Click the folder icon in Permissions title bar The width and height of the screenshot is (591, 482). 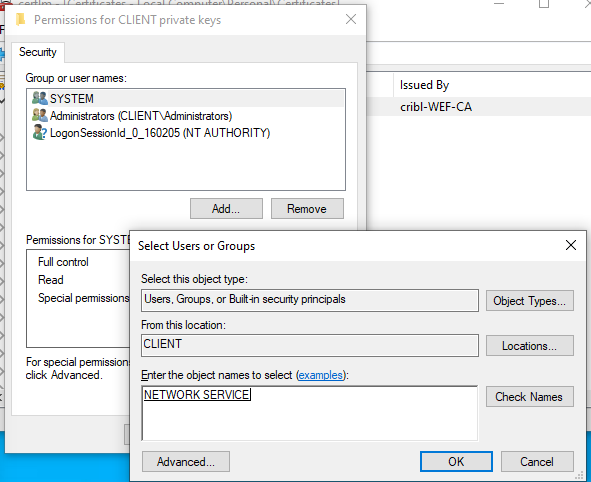(20, 19)
